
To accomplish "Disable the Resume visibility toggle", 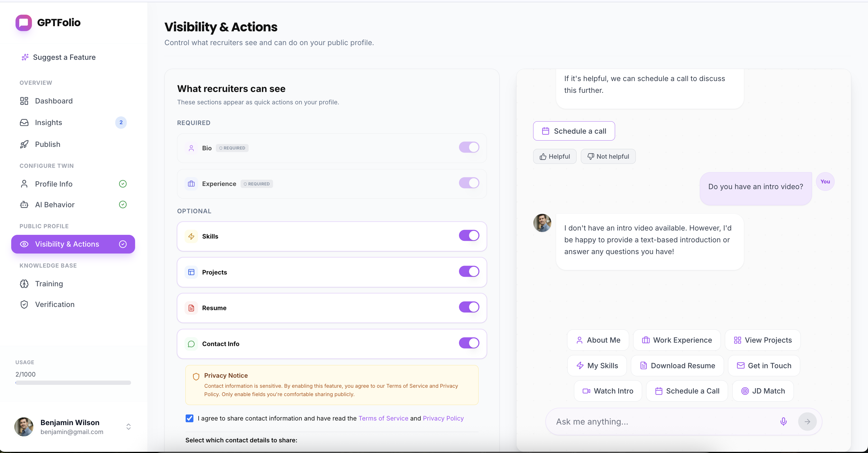I will 468,307.
